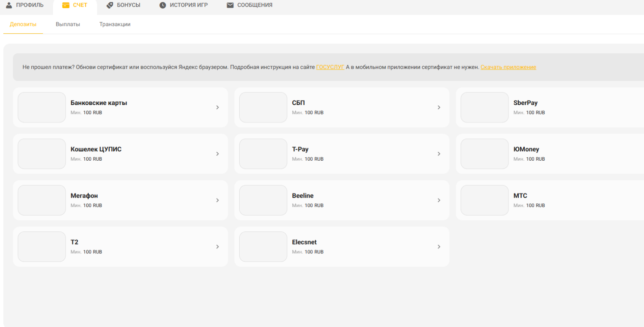Select the Депозиты tab
The image size is (644, 327).
[x=23, y=24]
